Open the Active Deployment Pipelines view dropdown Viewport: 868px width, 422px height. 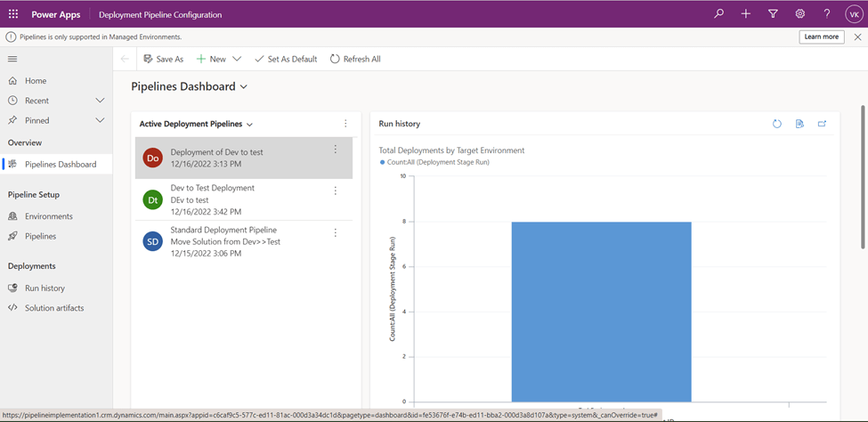tap(250, 125)
